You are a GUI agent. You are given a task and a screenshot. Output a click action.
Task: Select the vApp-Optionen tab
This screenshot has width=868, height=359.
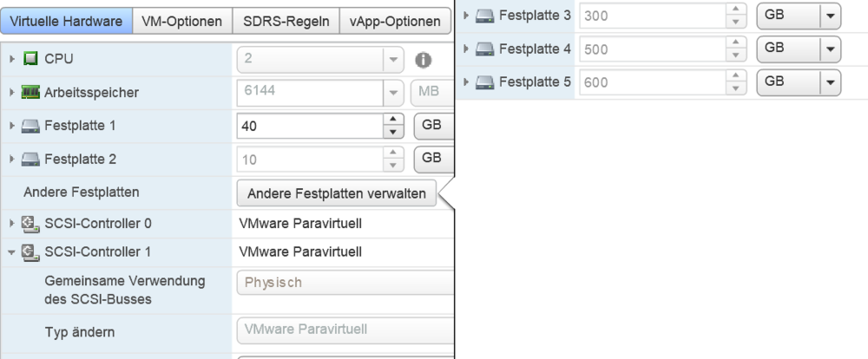(x=395, y=21)
